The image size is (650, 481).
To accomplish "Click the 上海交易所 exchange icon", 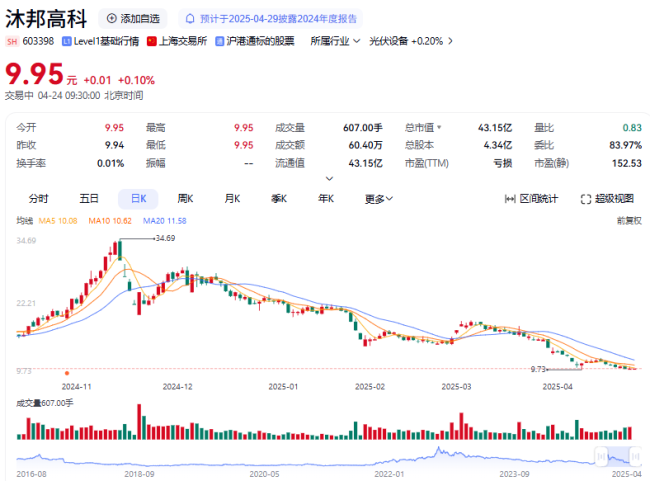I will coord(152,41).
